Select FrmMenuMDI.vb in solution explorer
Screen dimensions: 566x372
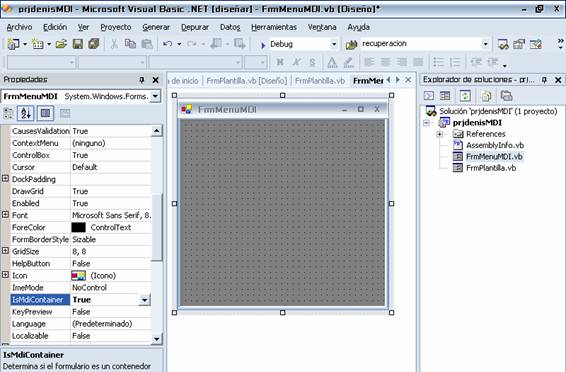(494, 157)
